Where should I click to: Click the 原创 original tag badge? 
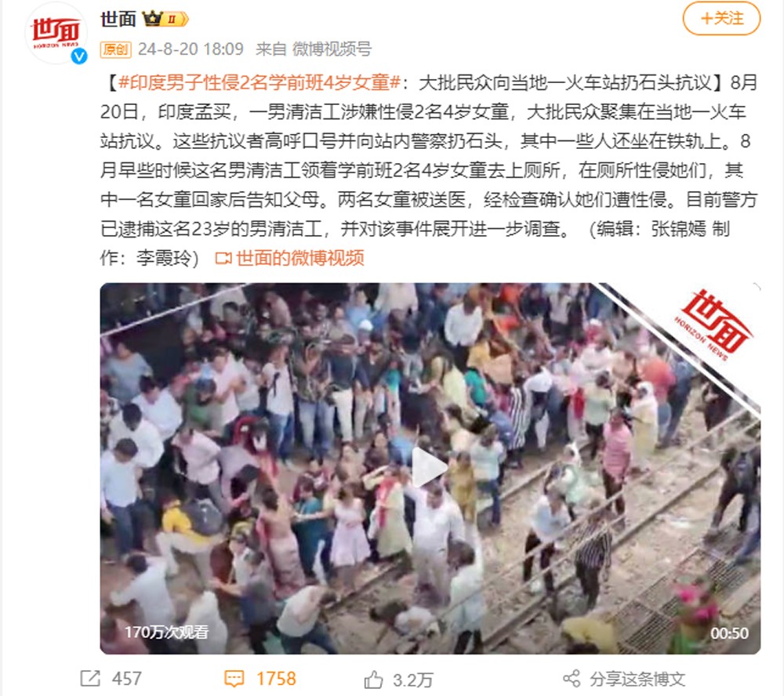(115, 49)
